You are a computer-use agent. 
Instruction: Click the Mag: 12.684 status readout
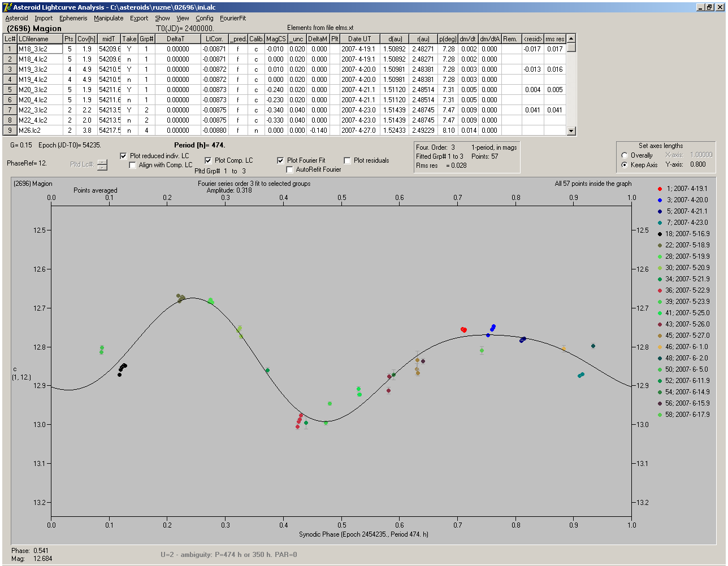tap(32, 559)
